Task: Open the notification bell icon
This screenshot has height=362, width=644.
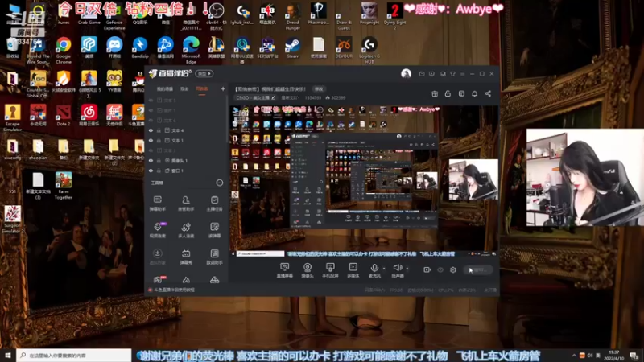Action: click(x=474, y=93)
